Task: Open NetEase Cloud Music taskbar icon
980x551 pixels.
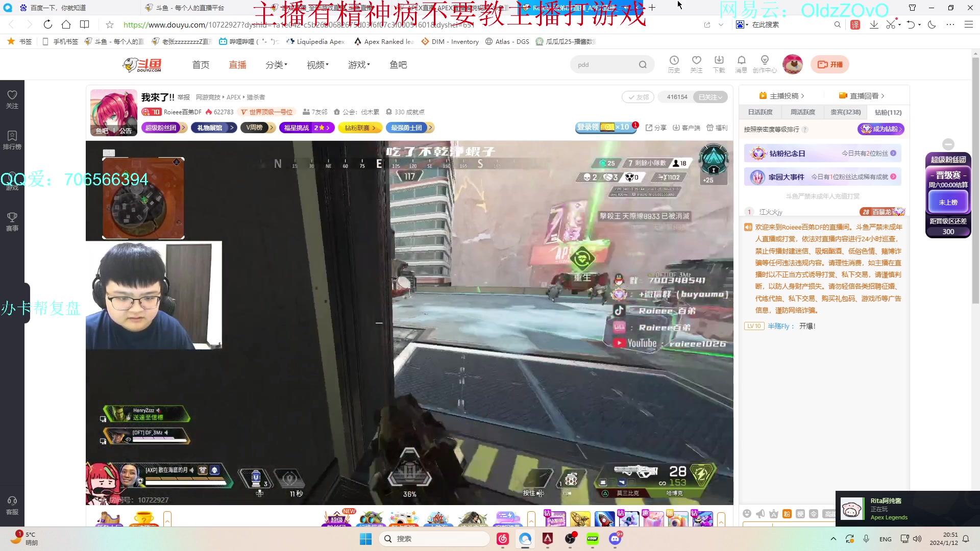Action: (503, 539)
